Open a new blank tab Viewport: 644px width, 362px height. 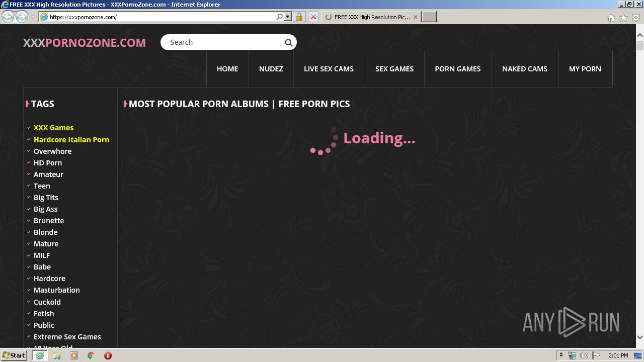point(429,17)
